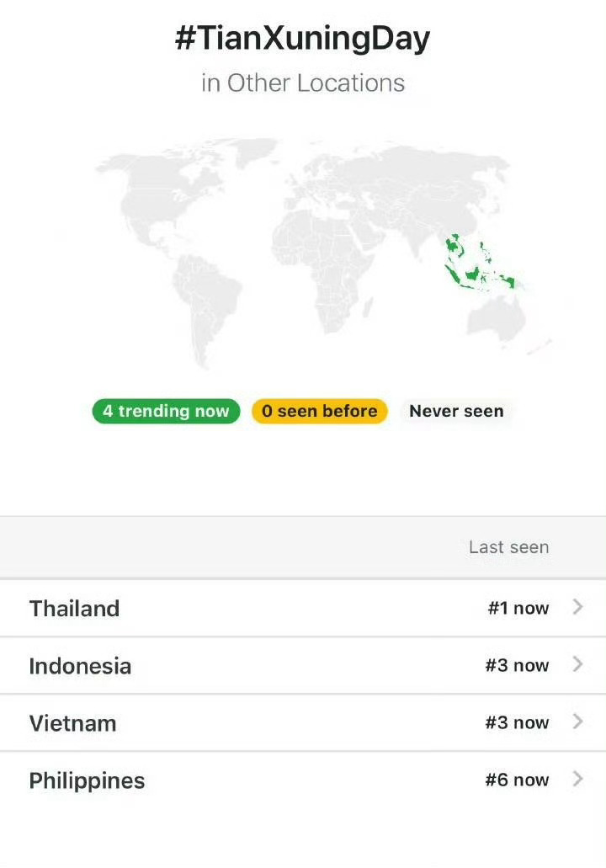The width and height of the screenshot is (606, 868).
Task: Expand the Indonesia row chevron
Action: coord(577,664)
